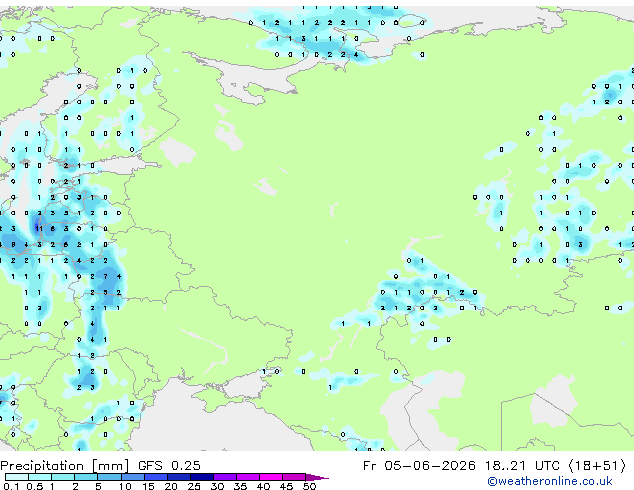Image resolution: width=634 pixels, height=490 pixels.
Task: Click the '(18+51)' forecast offset text
Action: tap(597, 466)
